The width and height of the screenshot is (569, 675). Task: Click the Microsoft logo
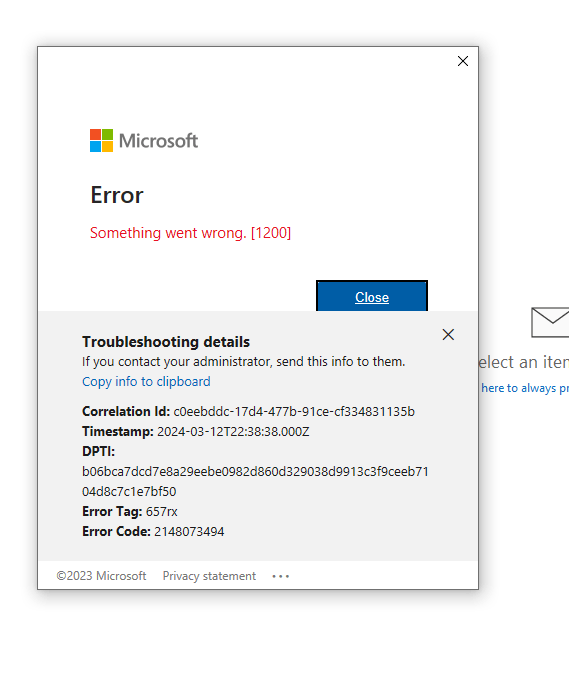pyautogui.click(x=144, y=141)
